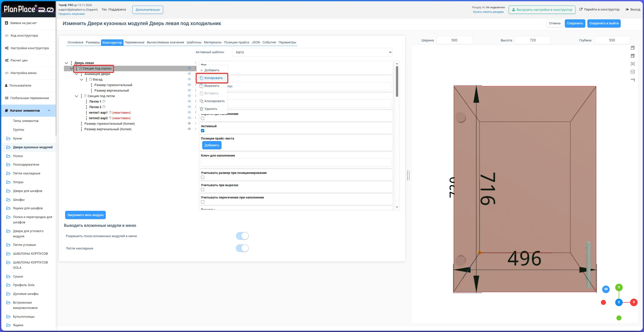Switch to the Материалы tab

(x=212, y=42)
